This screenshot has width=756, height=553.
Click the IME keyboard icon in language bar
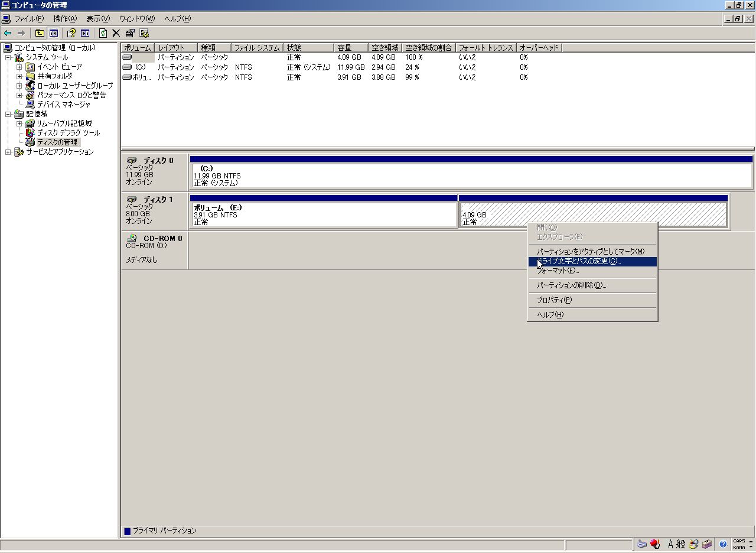click(642, 544)
